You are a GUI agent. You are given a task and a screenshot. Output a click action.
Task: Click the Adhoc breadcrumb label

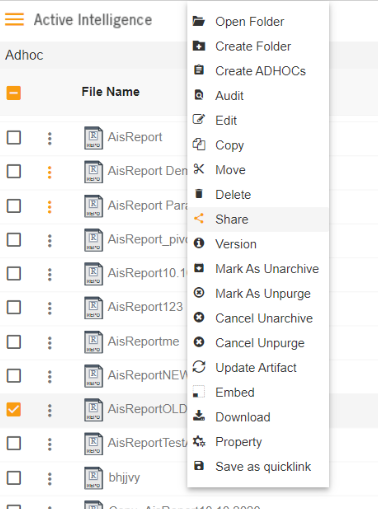(24, 55)
